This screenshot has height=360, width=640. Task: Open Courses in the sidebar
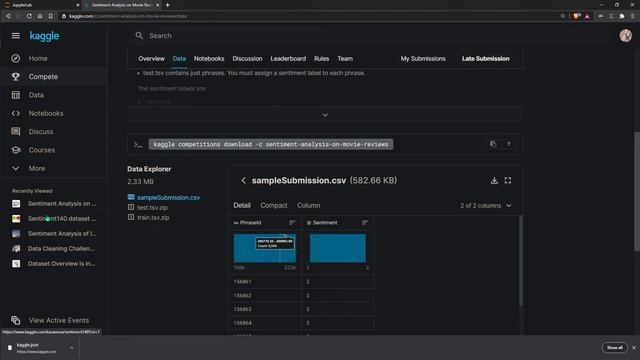point(41,150)
